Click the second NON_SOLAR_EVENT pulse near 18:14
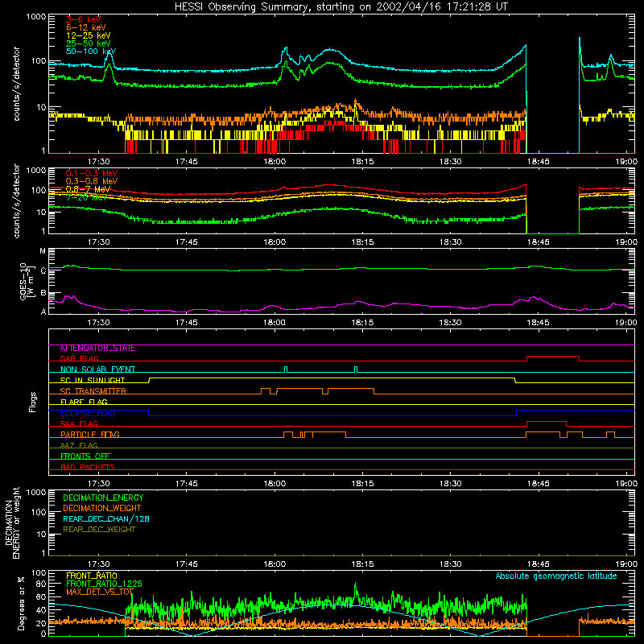644x644 pixels. click(356, 369)
